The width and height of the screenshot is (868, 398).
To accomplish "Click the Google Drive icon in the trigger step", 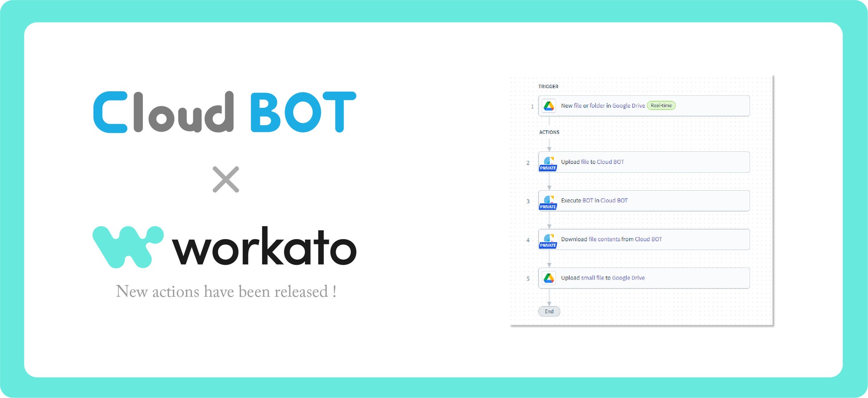I will pyautogui.click(x=549, y=106).
